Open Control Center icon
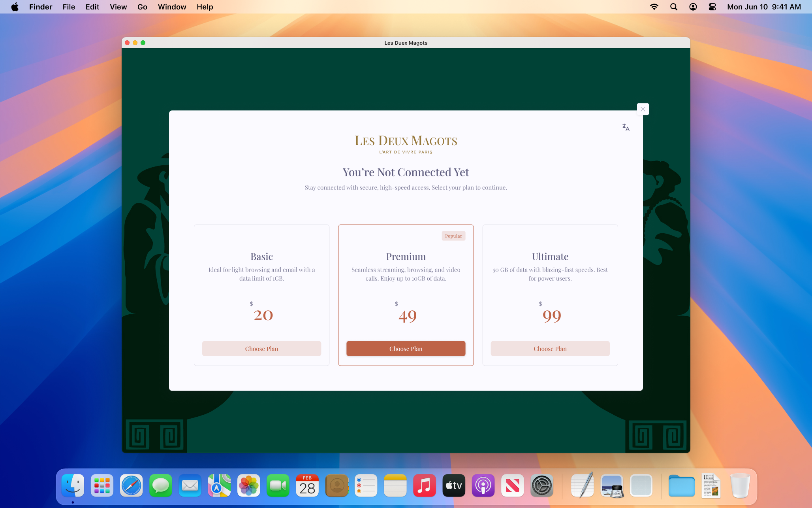 [x=712, y=7]
